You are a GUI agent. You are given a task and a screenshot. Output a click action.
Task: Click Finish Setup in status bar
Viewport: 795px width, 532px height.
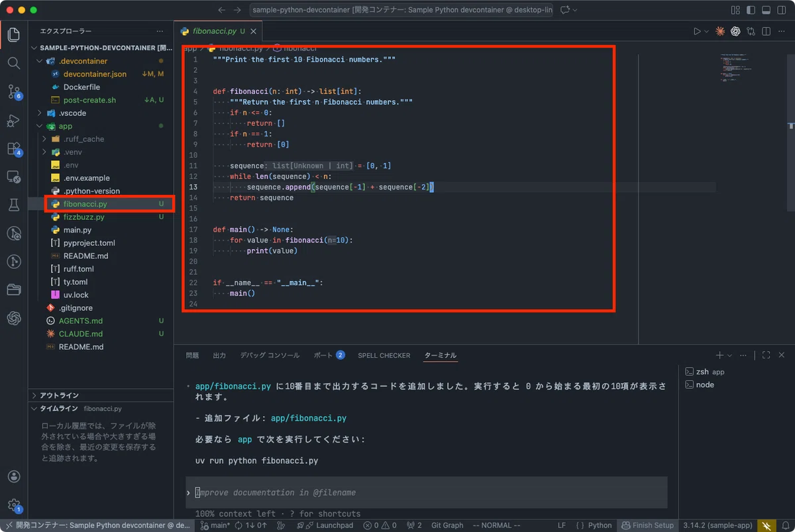[647, 525]
